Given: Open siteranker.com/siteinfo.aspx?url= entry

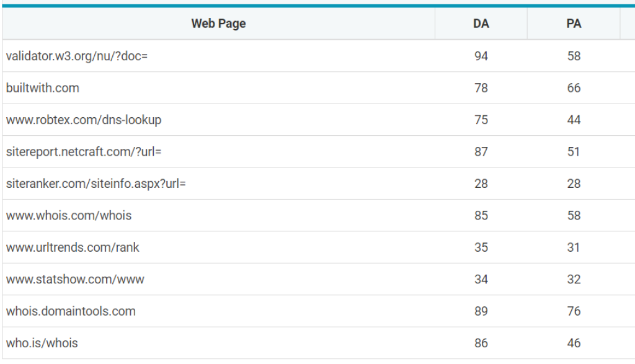Looking at the screenshot, I should tap(95, 184).
